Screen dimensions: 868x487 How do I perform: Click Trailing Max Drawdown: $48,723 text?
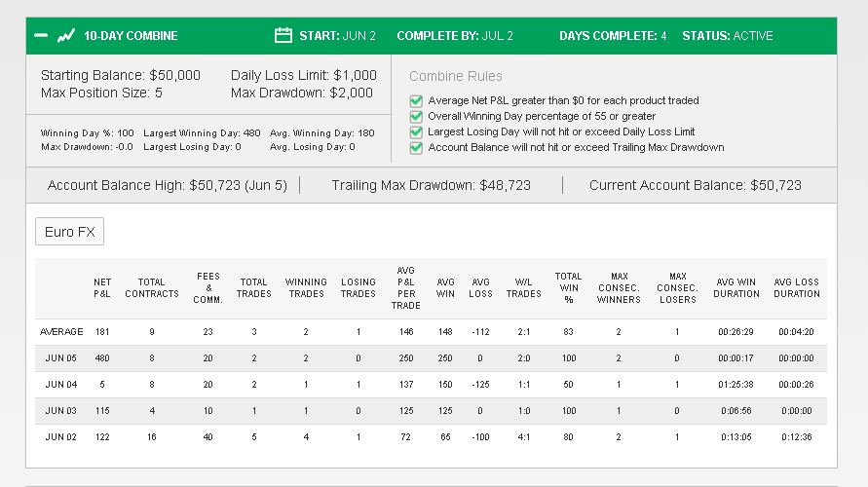tap(432, 185)
